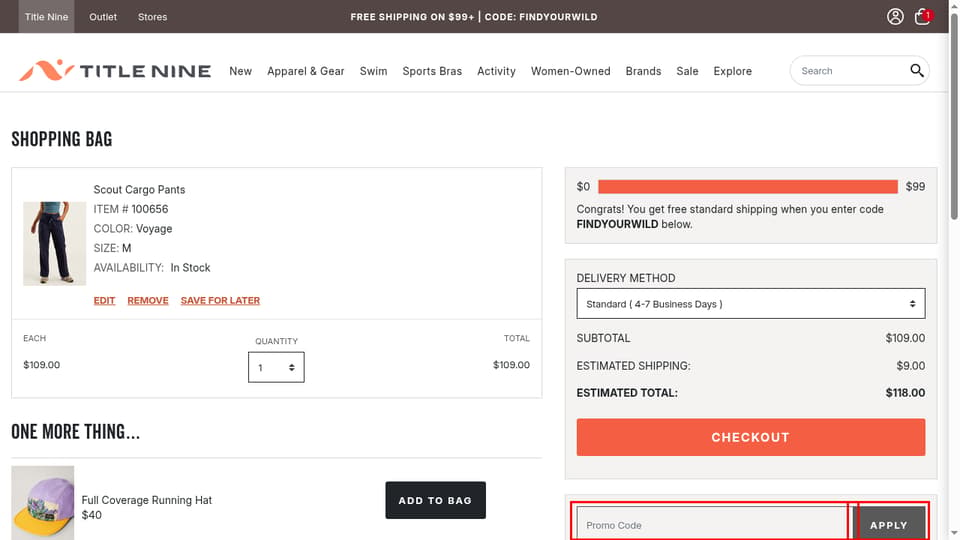Switch to the Title Nine tab
The width and height of the screenshot is (960, 540).
[47, 17]
